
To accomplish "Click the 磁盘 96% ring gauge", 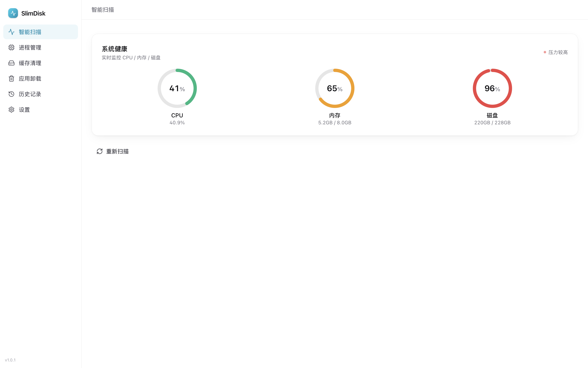I will 492,88.
